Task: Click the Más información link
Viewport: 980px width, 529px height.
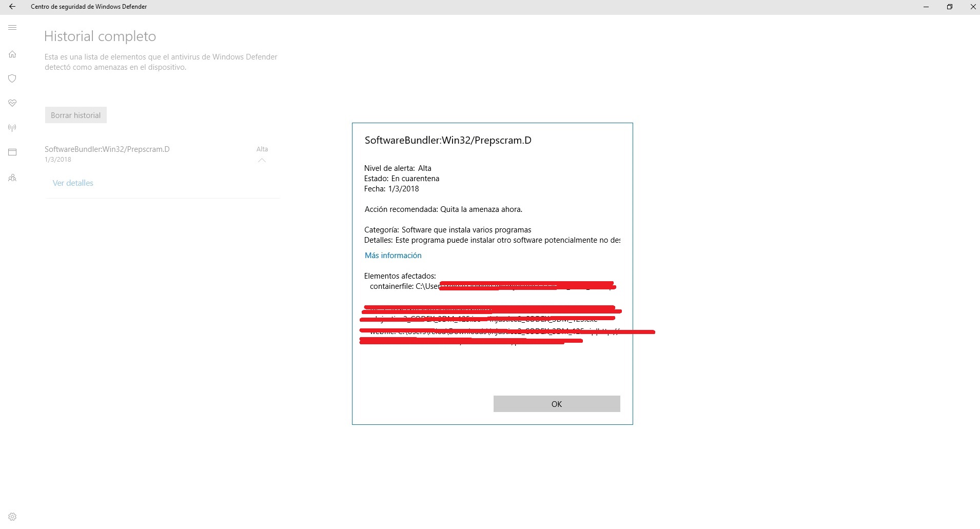Action: point(393,256)
